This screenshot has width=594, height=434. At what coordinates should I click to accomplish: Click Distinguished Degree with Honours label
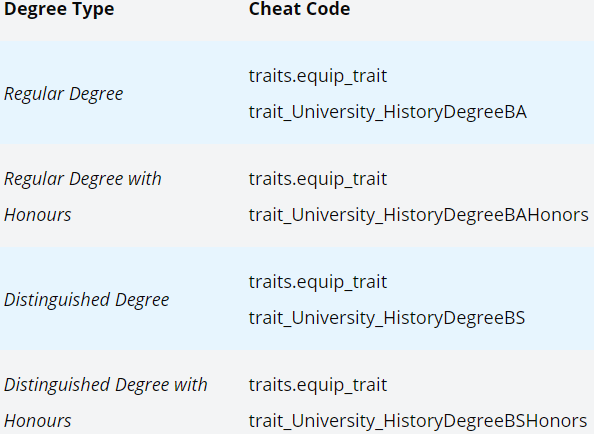coord(106,403)
